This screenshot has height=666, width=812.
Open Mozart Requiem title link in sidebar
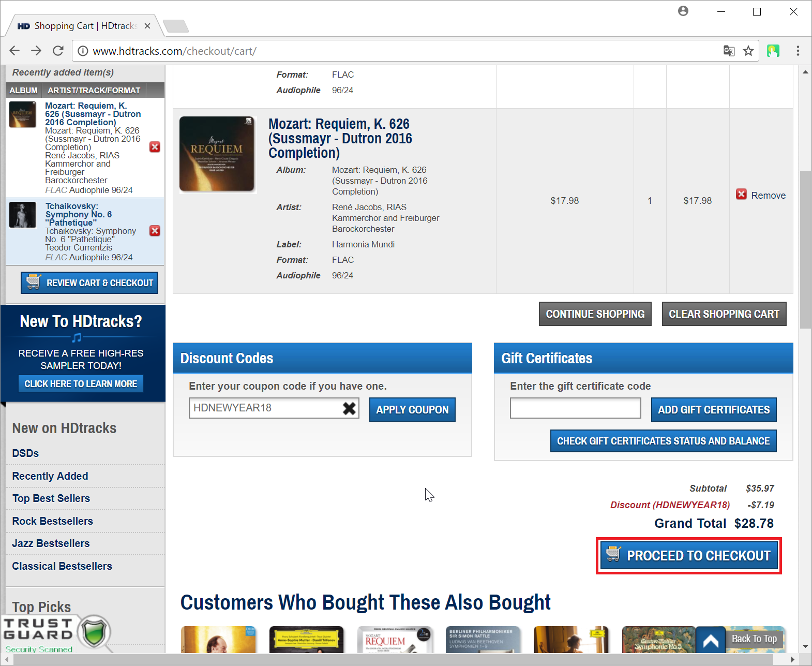pos(93,114)
